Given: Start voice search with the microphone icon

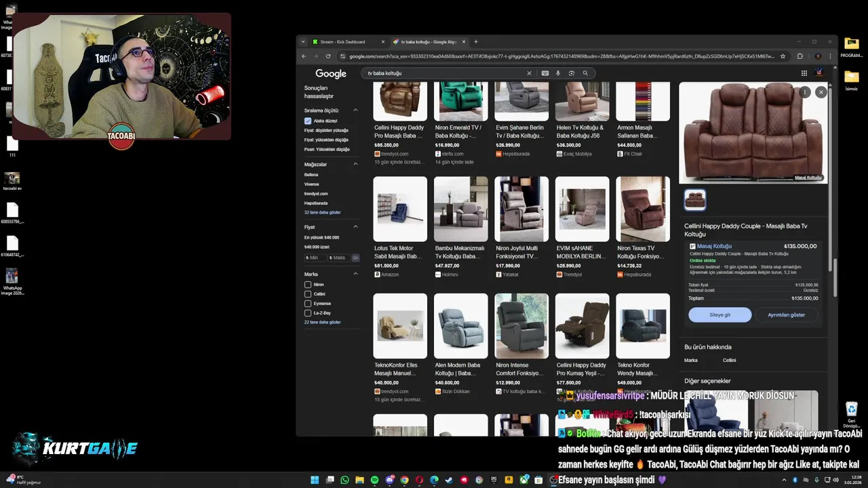Looking at the screenshot, I should pyautogui.click(x=558, y=73).
